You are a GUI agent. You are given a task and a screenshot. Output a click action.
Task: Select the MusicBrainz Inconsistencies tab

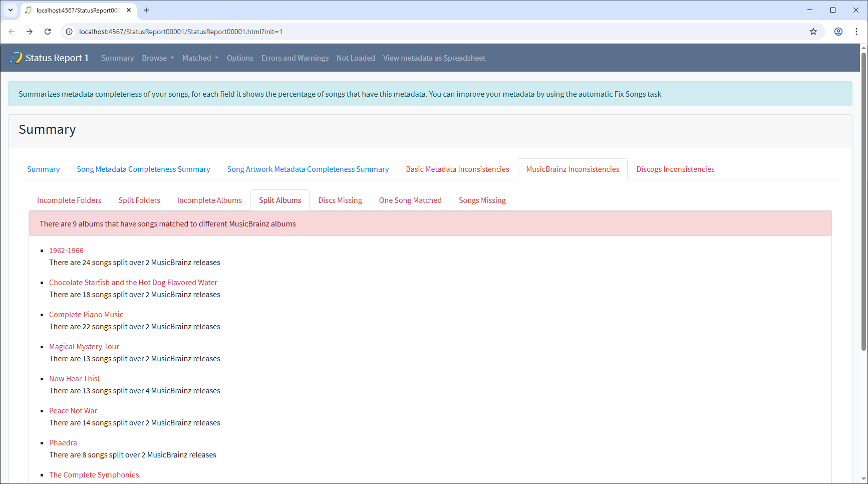pos(572,169)
